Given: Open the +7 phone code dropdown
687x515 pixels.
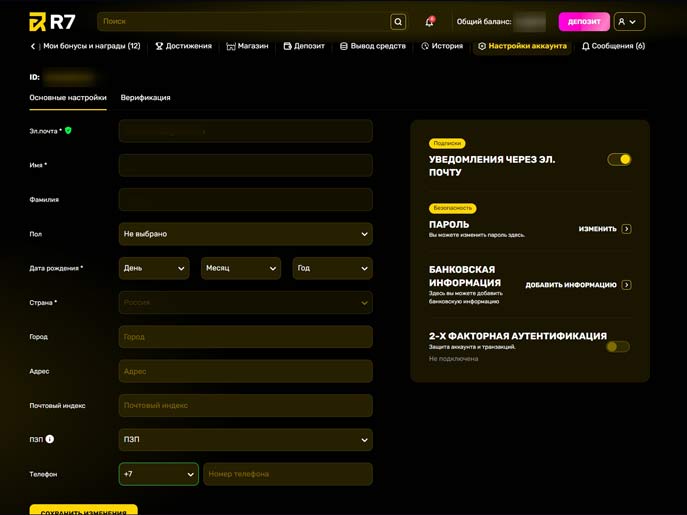Looking at the screenshot, I should [x=158, y=474].
